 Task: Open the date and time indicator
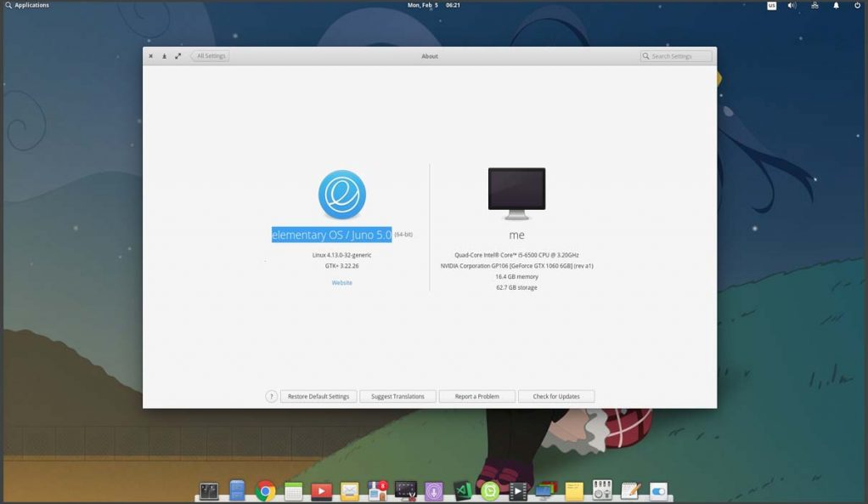point(433,5)
